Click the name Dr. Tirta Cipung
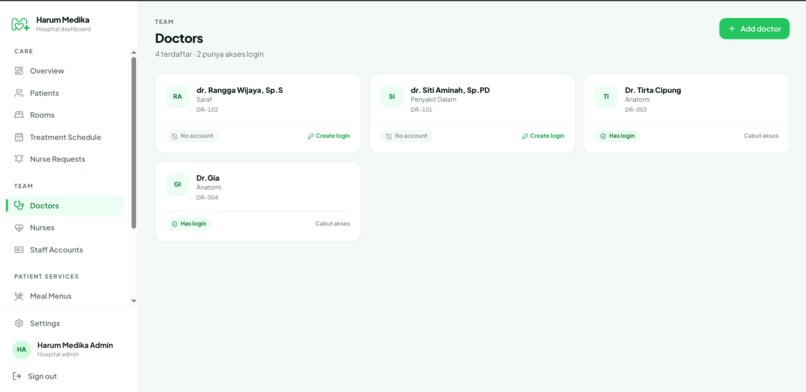 [653, 90]
